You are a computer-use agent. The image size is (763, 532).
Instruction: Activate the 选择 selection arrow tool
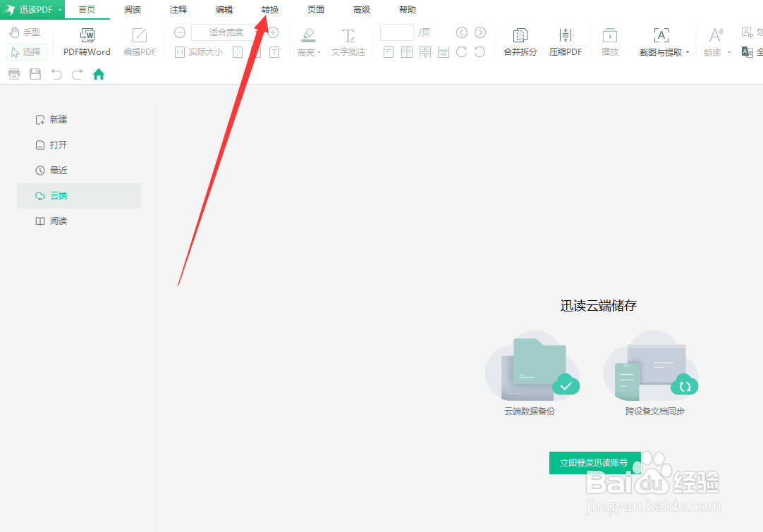(26, 52)
